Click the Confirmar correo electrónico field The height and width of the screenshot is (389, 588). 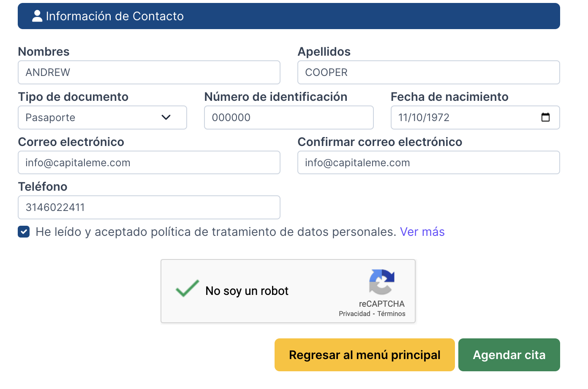(x=428, y=163)
